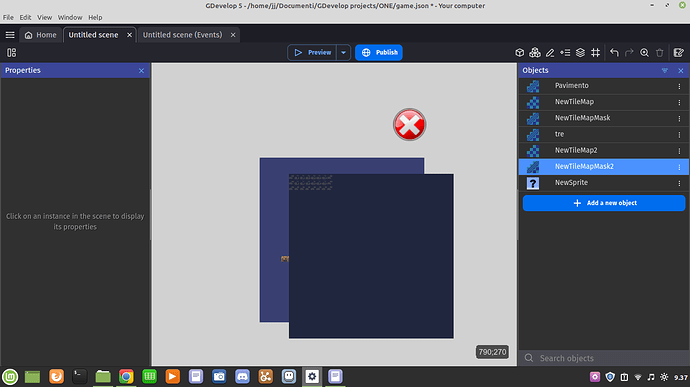Viewport: 690px width, 387px height.
Task: Open the objects editor cube icon
Action: pyautogui.click(x=519, y=52)
